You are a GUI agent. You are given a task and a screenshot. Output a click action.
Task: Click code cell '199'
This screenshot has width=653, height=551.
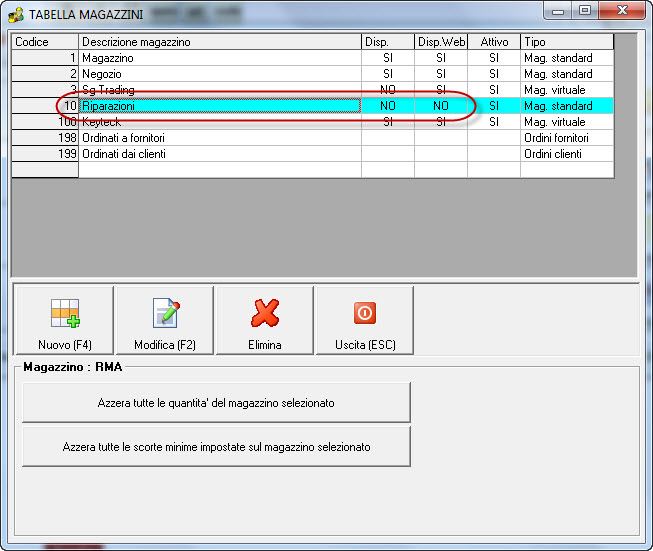tap(45, 154)
